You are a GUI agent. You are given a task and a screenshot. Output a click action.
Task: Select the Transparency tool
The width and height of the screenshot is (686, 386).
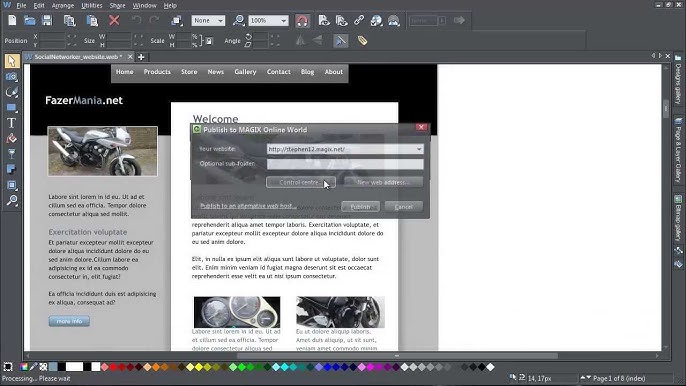click(12, 154)
